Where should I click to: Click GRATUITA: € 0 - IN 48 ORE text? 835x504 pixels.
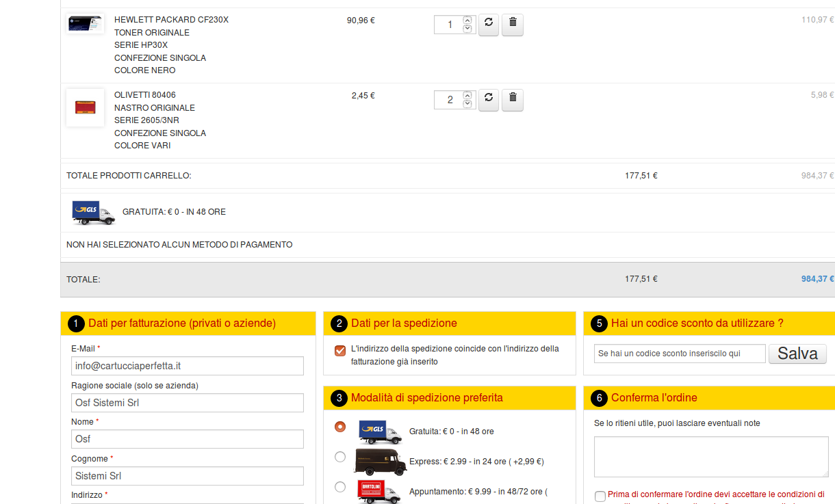[x=174, y=212]
